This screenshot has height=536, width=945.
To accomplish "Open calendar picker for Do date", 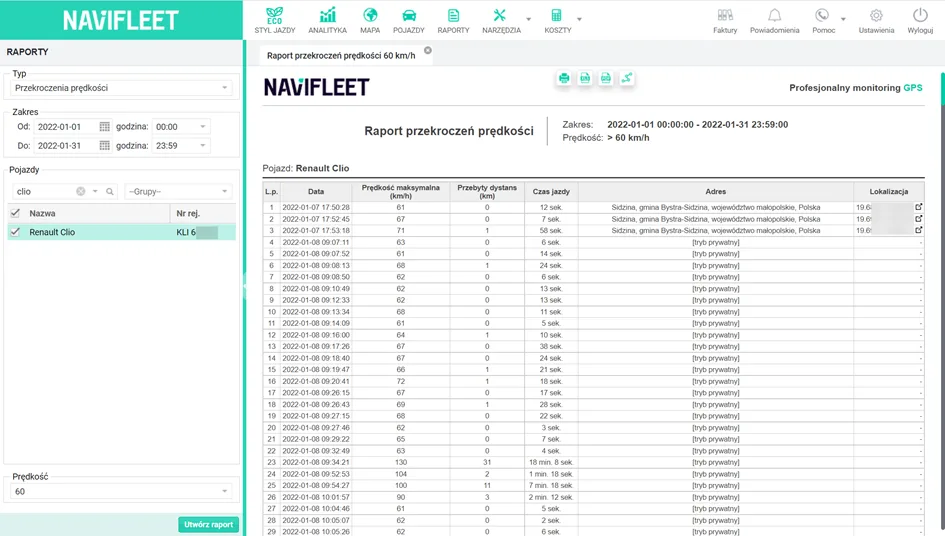I will [104, 145].
